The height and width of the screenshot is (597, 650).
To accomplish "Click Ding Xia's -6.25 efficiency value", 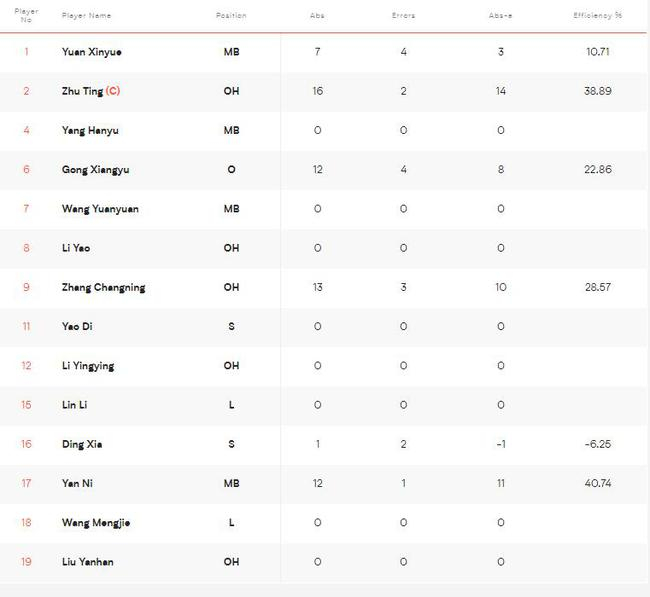I will (598, 444).
